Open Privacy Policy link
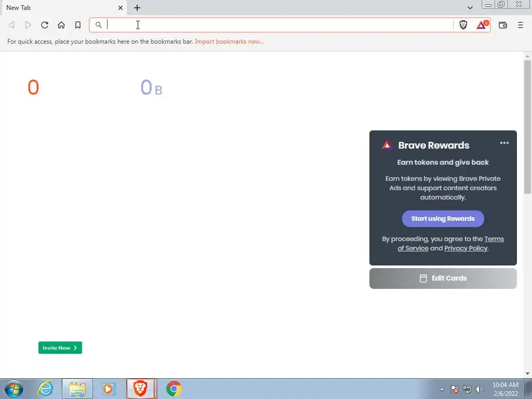Screen dimensions: 532x399 [x=466, y=248]
